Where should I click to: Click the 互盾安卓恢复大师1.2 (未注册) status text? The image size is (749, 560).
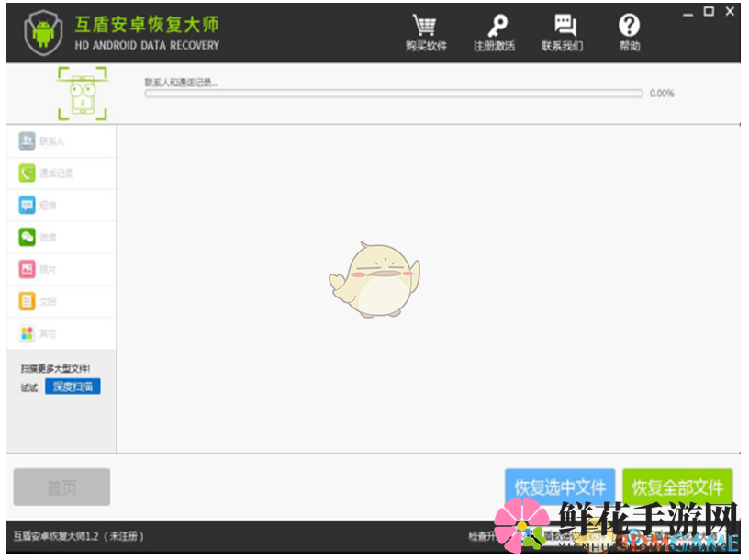78,536
